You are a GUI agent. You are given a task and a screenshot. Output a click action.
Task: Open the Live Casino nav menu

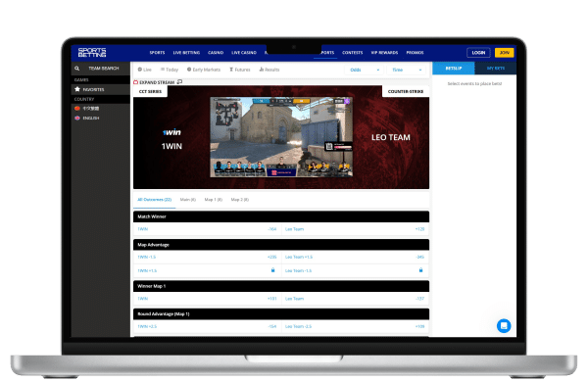(x=244, y=53)
